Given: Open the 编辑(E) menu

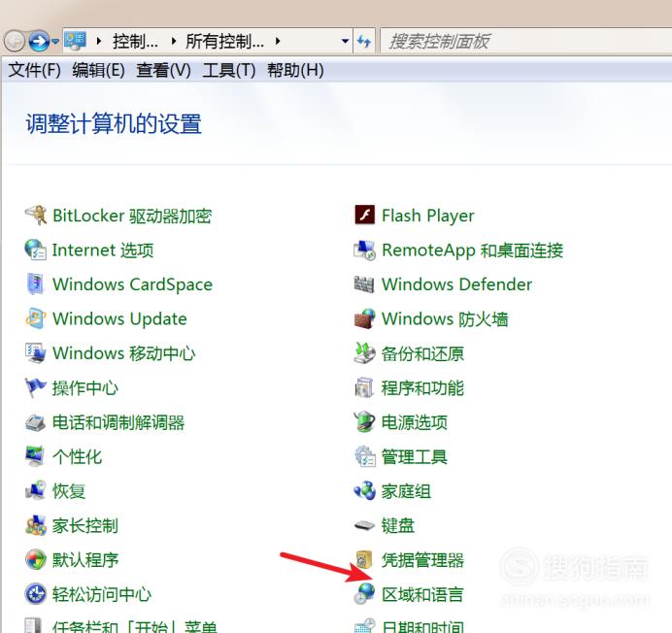Looking at the screenshot, I should 99,70.
